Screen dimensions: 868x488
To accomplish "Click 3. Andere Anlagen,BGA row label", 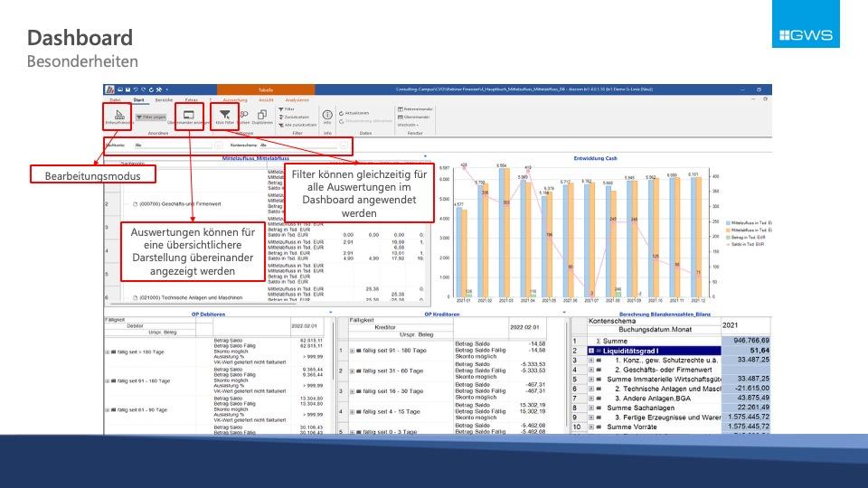I will pos(653,399).
